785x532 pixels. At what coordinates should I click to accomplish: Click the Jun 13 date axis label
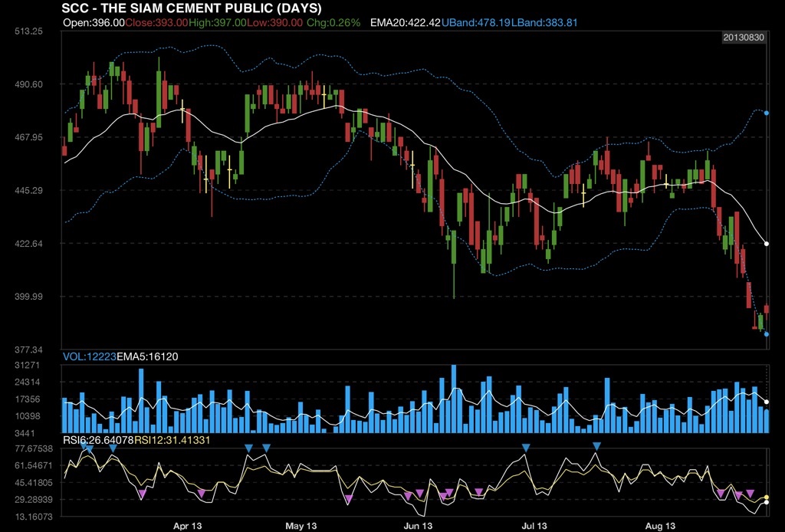(x=418, y=526)
